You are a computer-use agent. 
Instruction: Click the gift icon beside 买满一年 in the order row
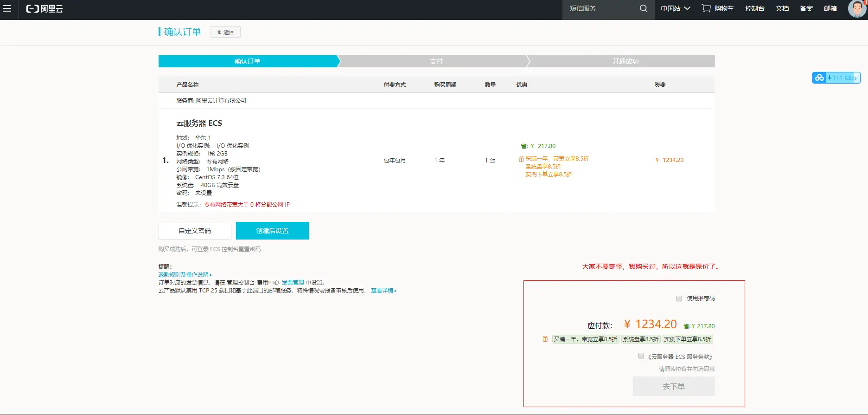521,159
